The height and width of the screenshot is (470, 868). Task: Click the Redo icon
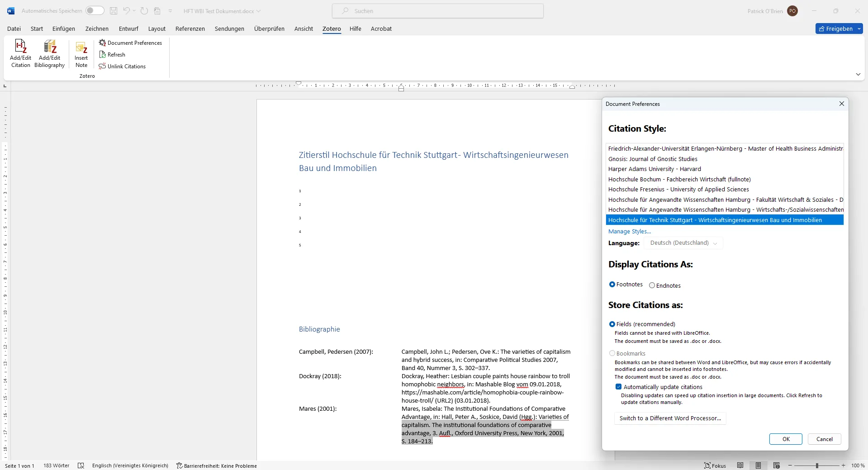point(144,11)
